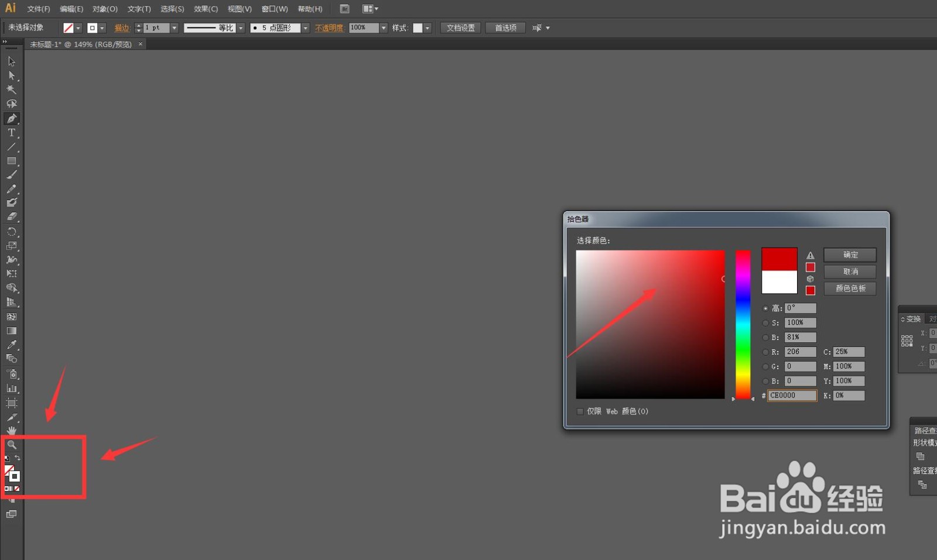This screenshot has width=937, height=560.
Task: Switch to the 未标题-1 document tab
Action: (x=81, y=44)
